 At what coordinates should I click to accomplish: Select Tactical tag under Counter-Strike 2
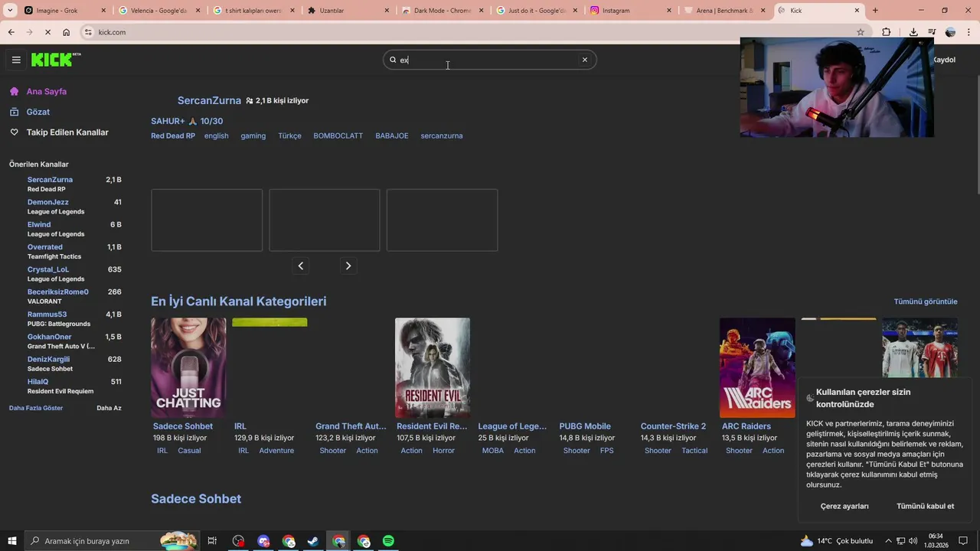coord(694,451)
